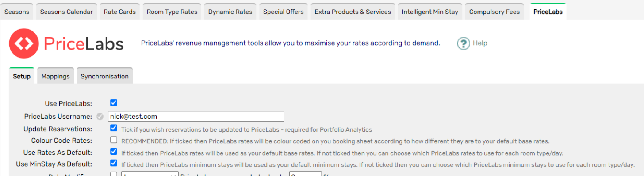Viewport: 644px width, 176px height.
Task: Open Intelligent Min Stay tab
Action: [x=430, y=12]
